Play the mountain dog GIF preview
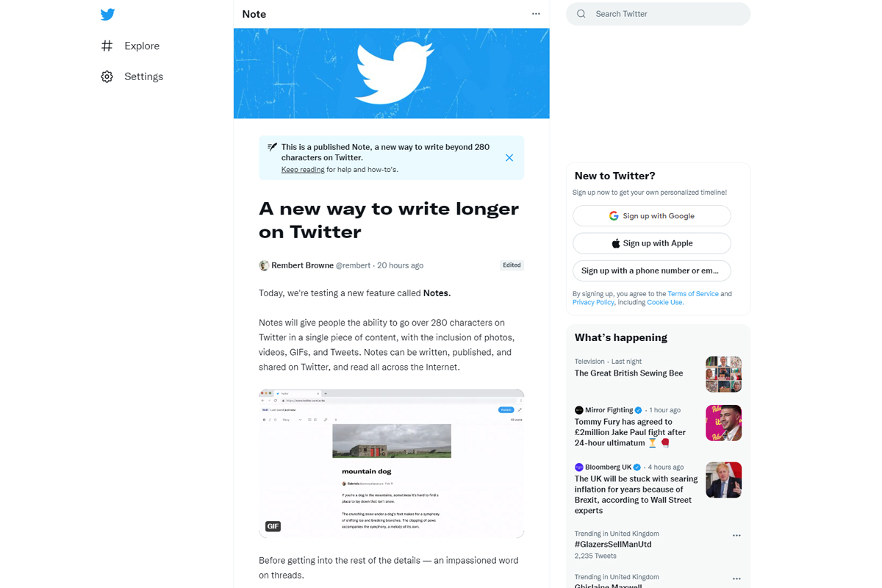882x588 pixels. click(391, 464)
